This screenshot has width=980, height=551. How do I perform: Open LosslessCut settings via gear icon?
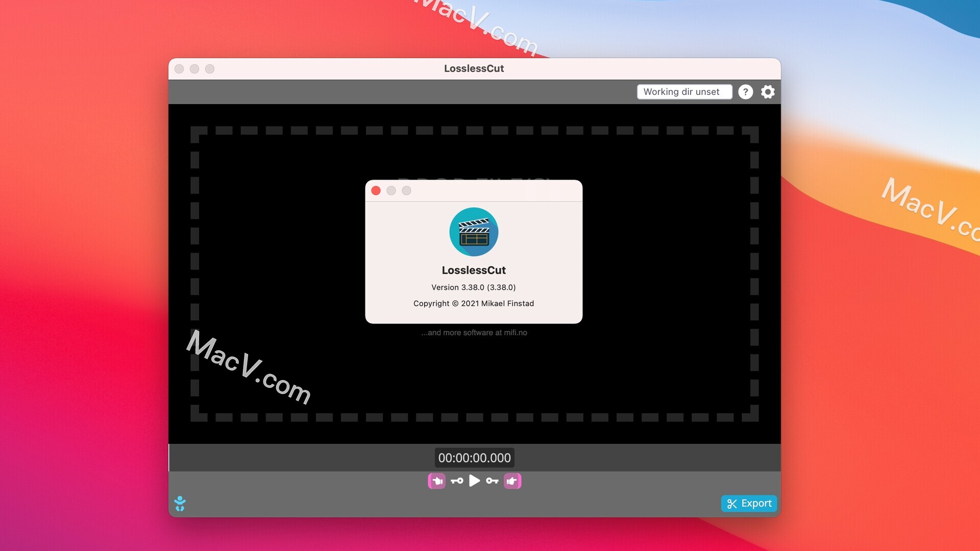coord(768,92)
